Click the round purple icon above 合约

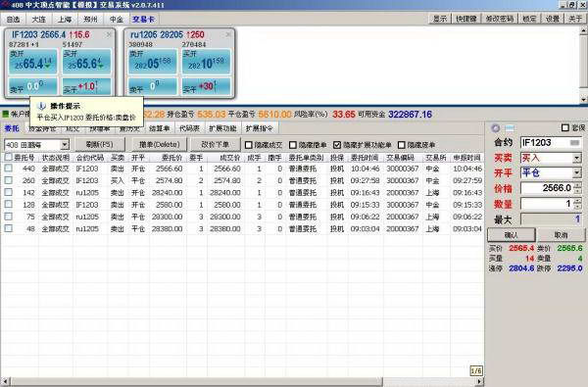(x=495, y=128)
